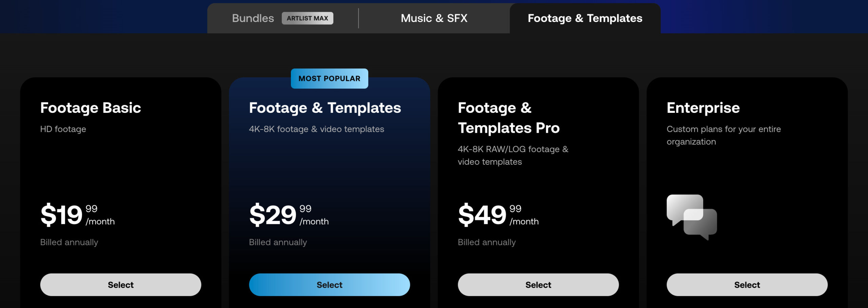The height and width of the screenshot is (308, 868).
Task: Click the HD footage description text
Action: click(63, 129)
